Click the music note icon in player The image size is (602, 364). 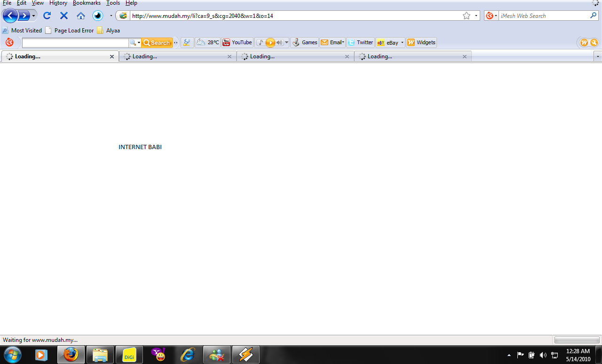[261, 42]
